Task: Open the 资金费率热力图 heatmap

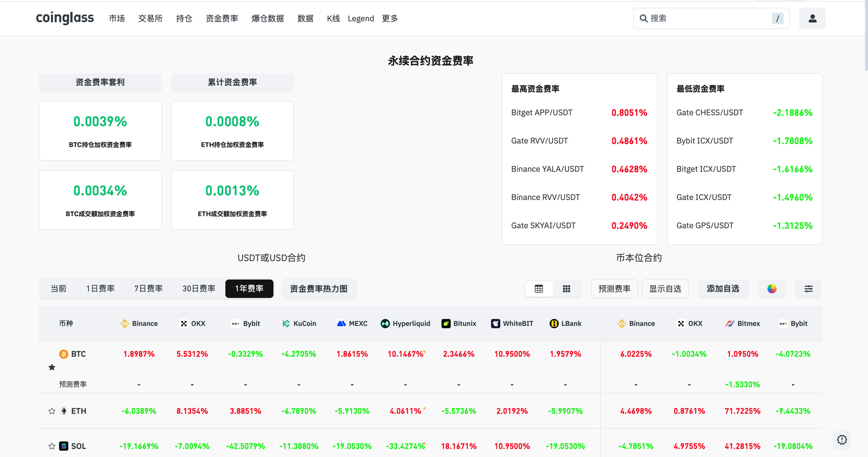Action: coord(319,289)
